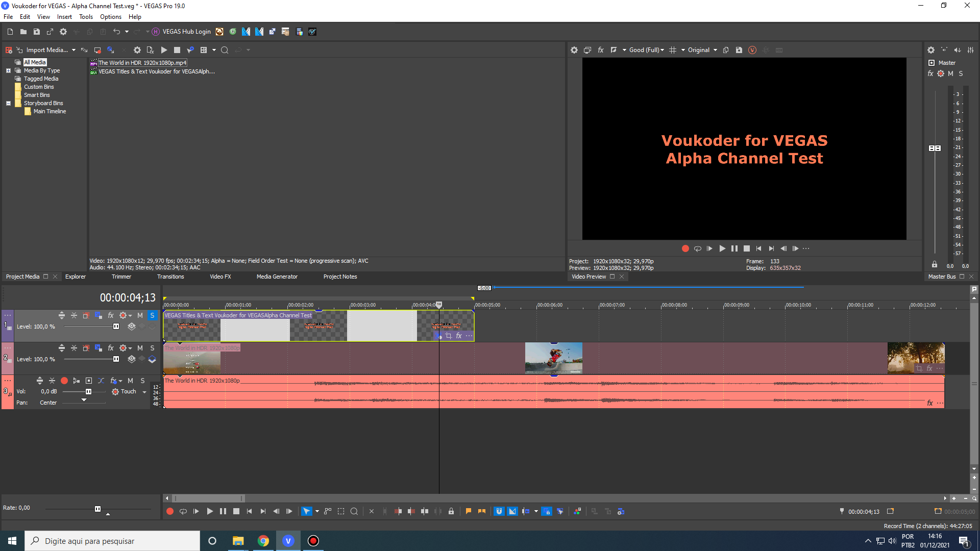Screen dimensions: 980x551
Task: Mute video track 2
Action: click(x=140, y=348)
